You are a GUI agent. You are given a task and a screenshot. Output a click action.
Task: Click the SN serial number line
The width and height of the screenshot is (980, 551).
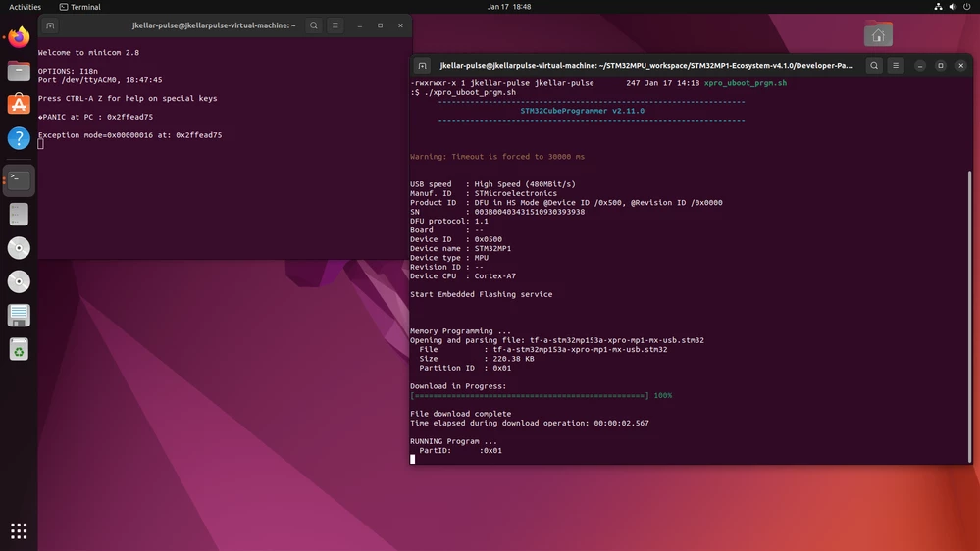point(497,212)
